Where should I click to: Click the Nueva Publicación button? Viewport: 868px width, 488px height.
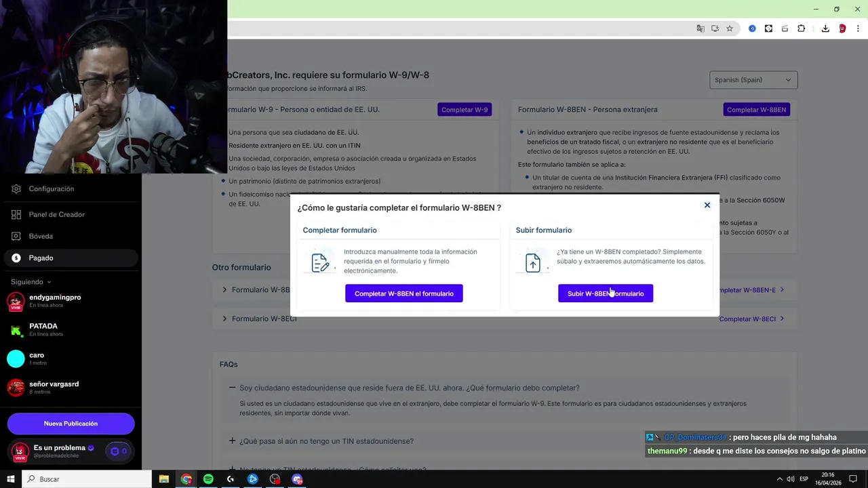click(x=71, y=424)
